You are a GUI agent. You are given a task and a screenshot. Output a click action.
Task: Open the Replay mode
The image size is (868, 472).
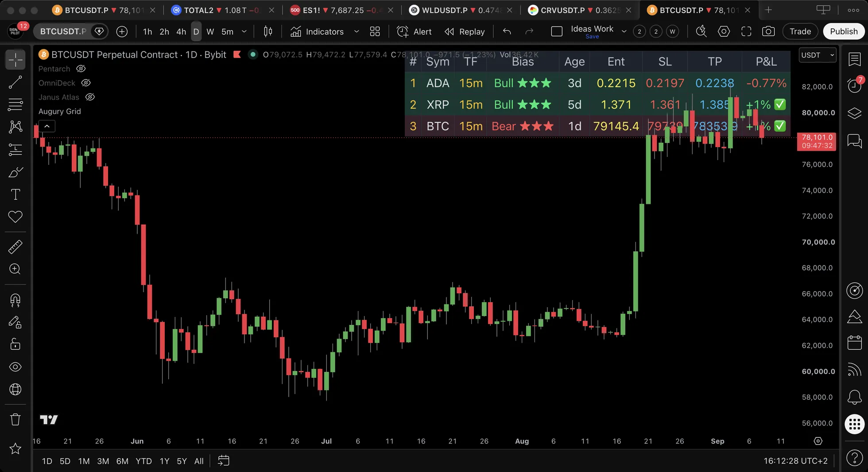pyautogui.click(x=465, y=31)
